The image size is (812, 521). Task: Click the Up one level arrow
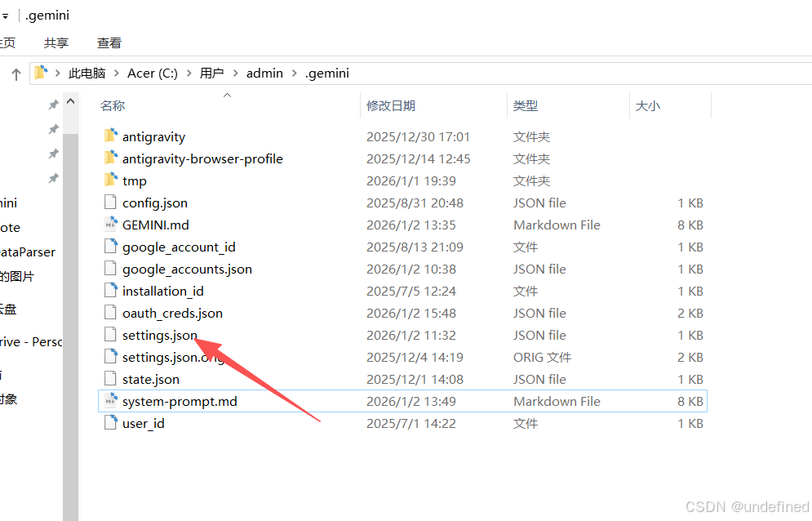click(16, 74)
